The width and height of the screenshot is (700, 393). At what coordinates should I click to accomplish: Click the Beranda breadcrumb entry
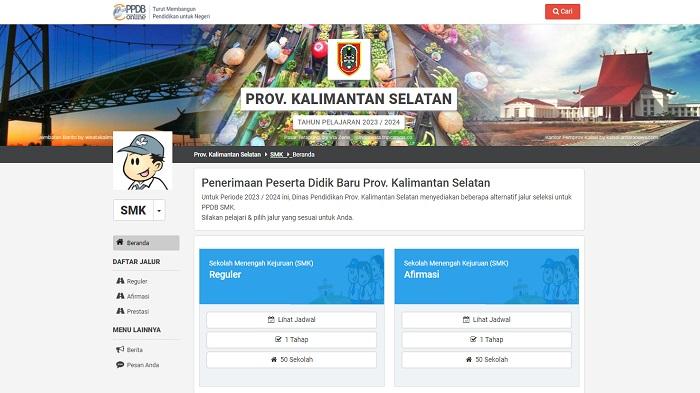click(x=304, y=155)
